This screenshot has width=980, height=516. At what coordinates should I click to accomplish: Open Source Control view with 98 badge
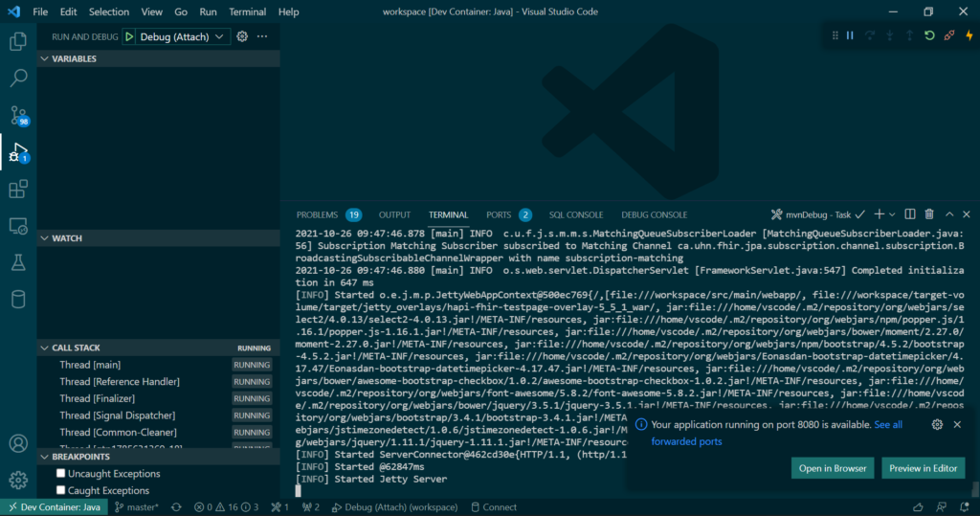[x=18, y=116]
